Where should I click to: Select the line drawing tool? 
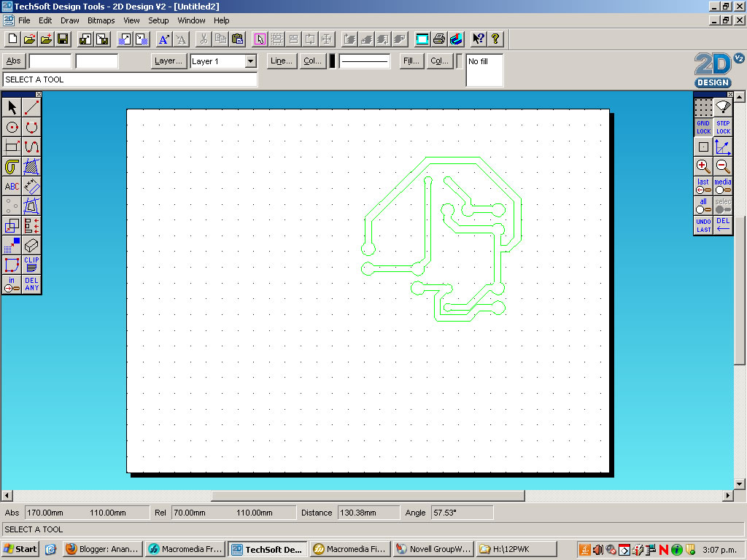tap(31, 106)
